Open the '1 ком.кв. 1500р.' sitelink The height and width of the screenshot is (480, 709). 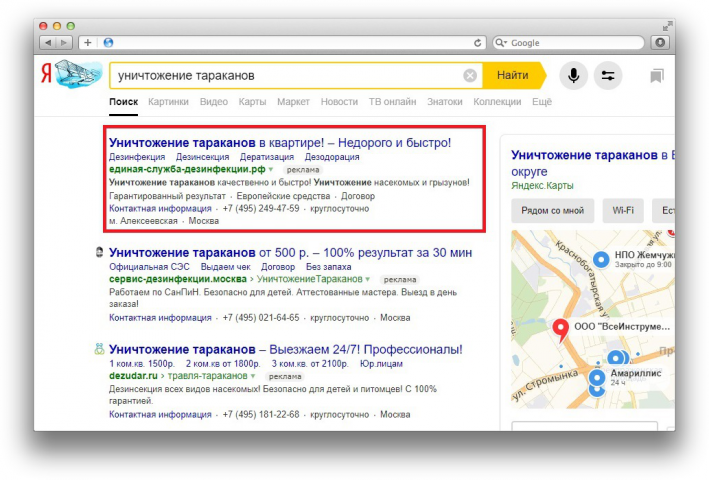point(142,363)
